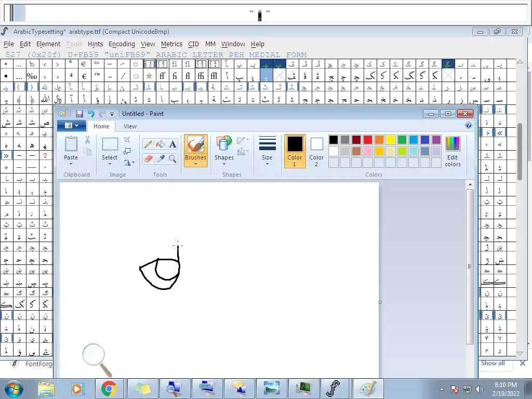Click the Redo arrow in Paint title bar
Viewport: 532px width, 399px height.
coord(102,114)
